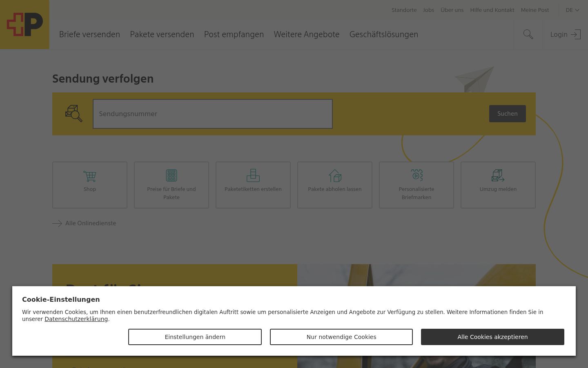The width and height of the screenshot is (588, 368).
Task: Go to Standorte link
Action: (x=404, y=10)
